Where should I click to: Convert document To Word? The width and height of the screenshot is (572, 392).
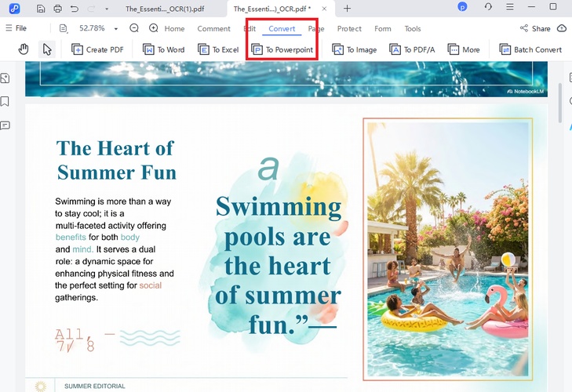[x=163, y=49]
